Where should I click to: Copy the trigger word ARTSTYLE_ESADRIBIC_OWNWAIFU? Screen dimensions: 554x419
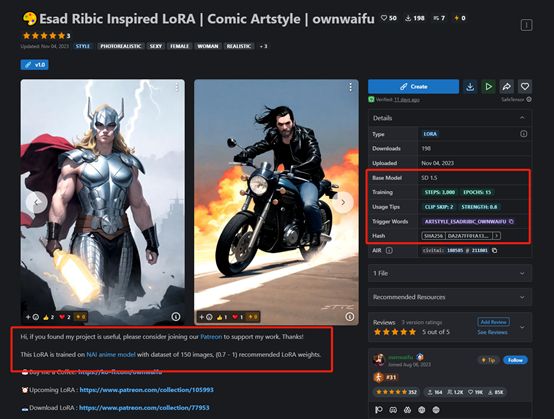[x=511, y=222]
